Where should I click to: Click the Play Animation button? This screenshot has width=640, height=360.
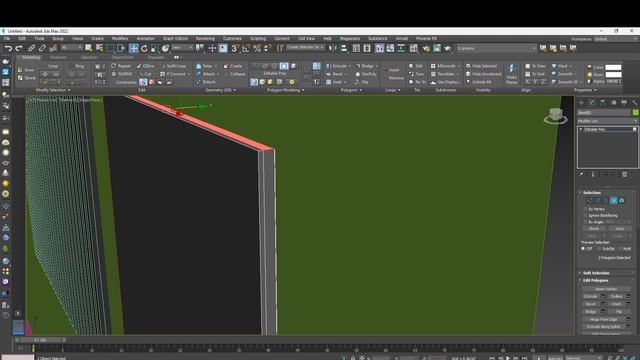pos(508,358)
